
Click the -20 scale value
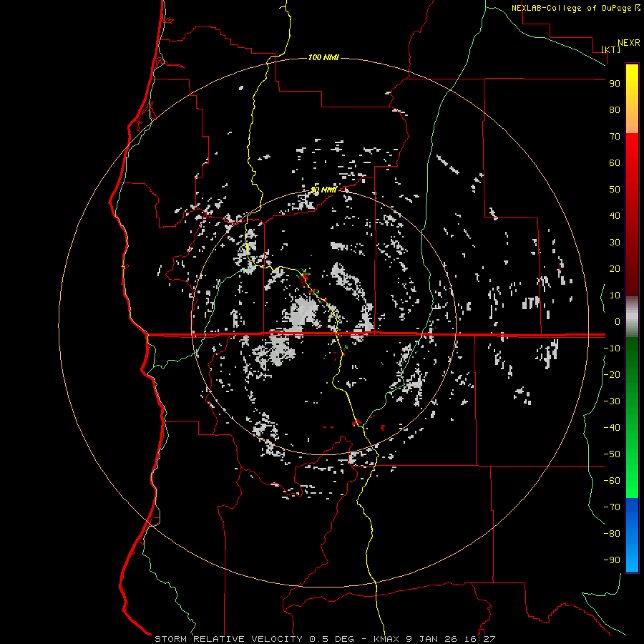tap(612, 374)
